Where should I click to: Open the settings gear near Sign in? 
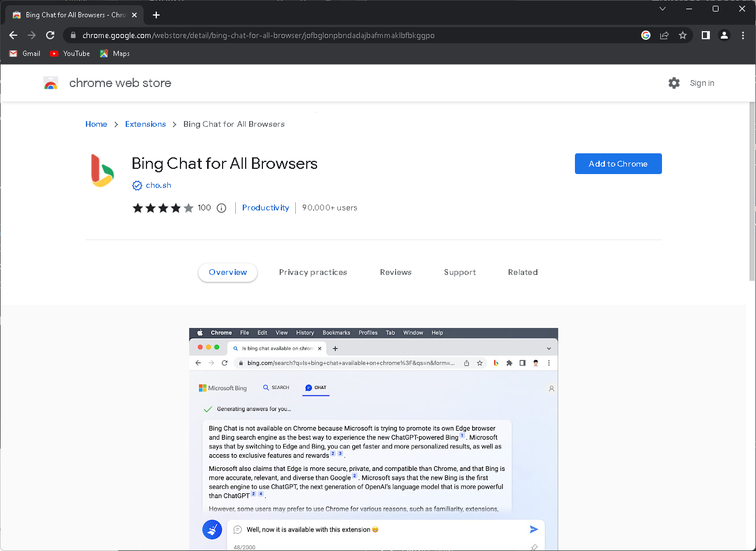click(674, 82)
